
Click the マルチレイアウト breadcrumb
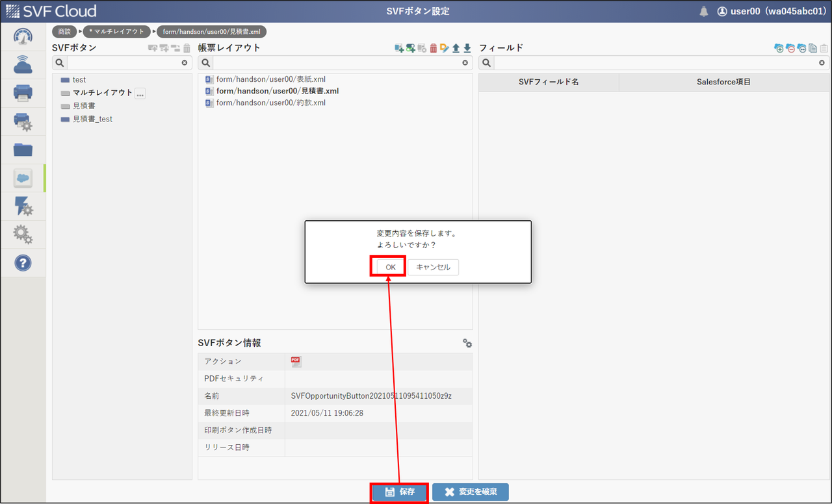pyautogui.click(x=116, y=31)
